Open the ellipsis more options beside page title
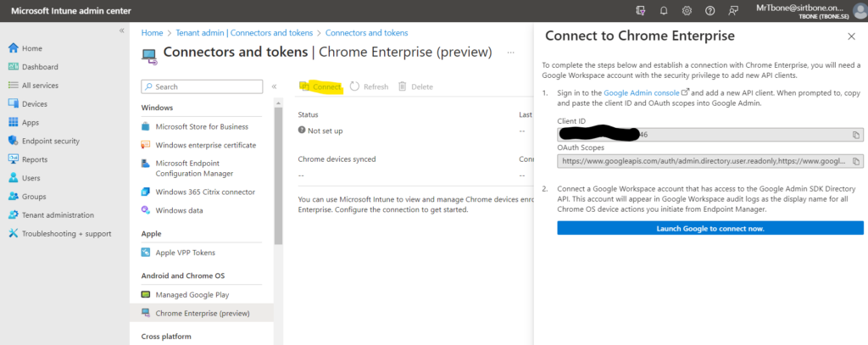Image resolution: width=868 pixels, height=345 pixels. click(510, 53)
